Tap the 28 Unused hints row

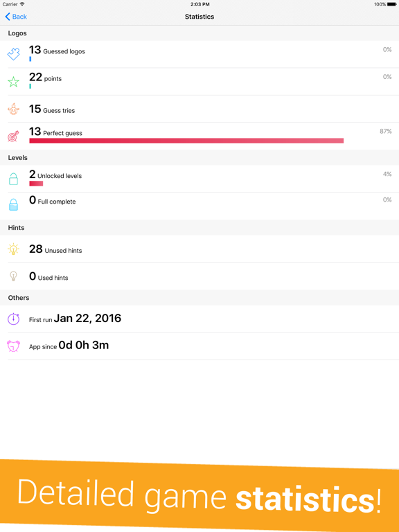[199, 249]
